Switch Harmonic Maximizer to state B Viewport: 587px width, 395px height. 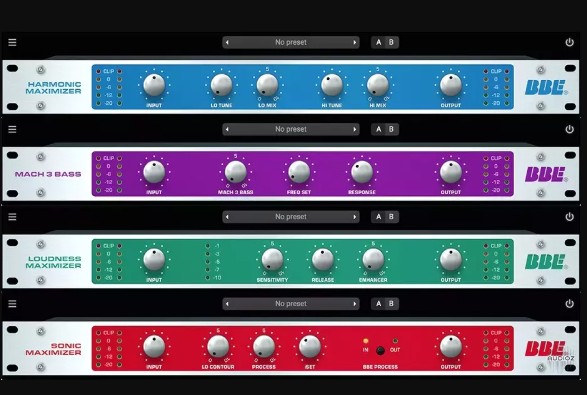391,42
